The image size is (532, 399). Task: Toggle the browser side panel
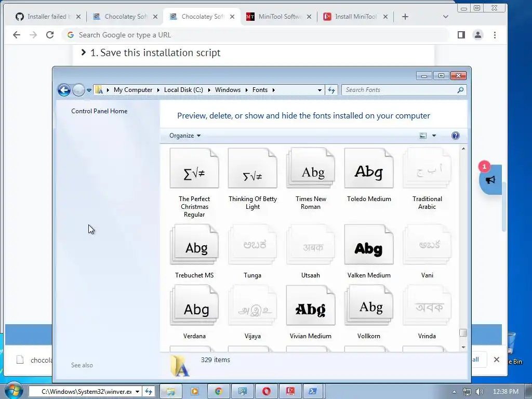tap(461, 35)
